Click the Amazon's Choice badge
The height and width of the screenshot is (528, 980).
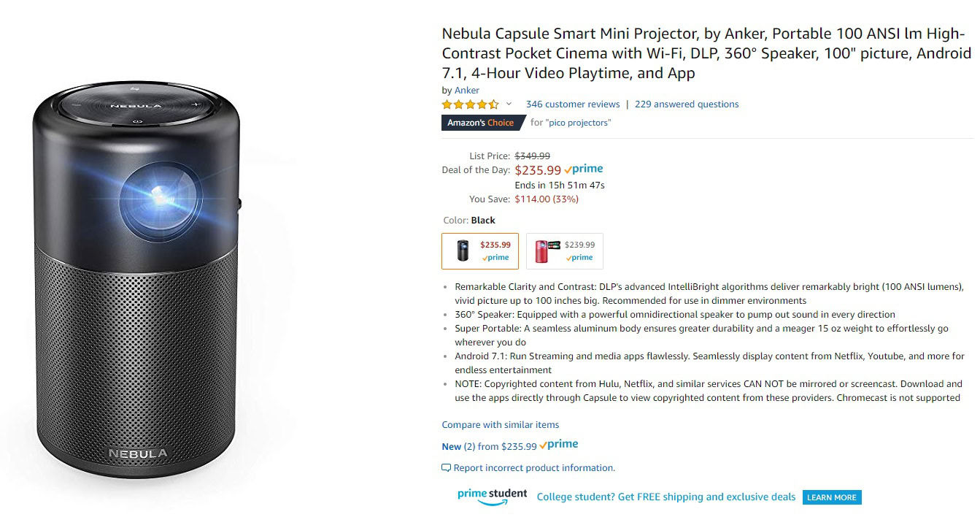(481, 123)
